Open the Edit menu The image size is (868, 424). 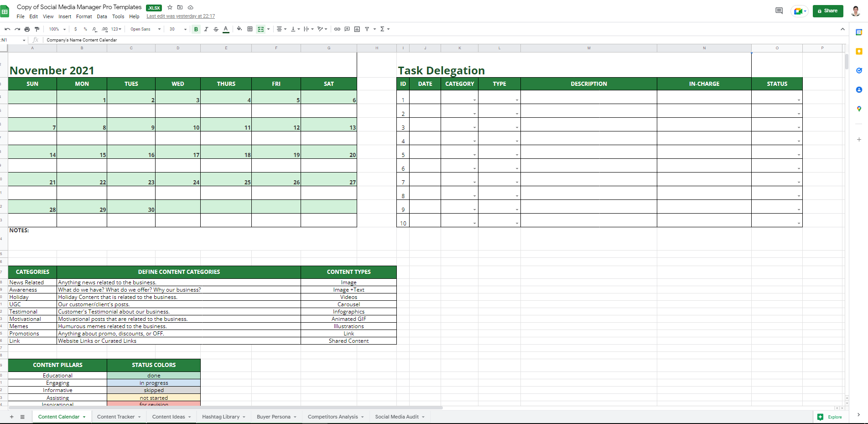coord(34,16)
